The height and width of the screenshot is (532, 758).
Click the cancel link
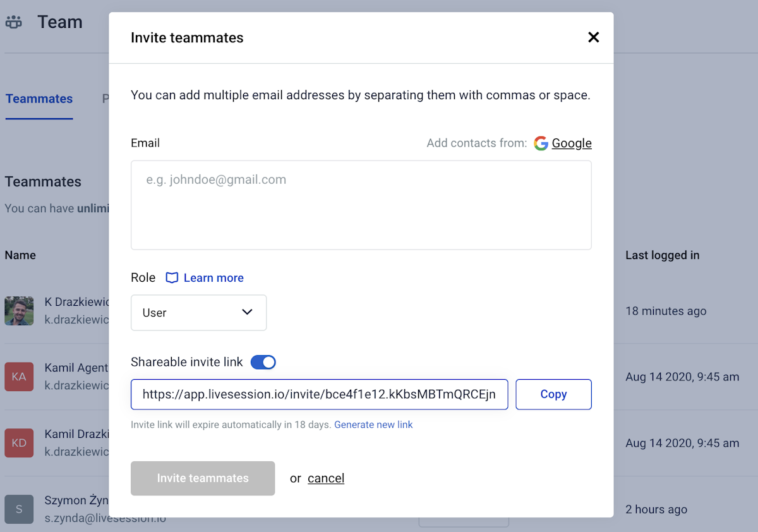tap(326, 478)
